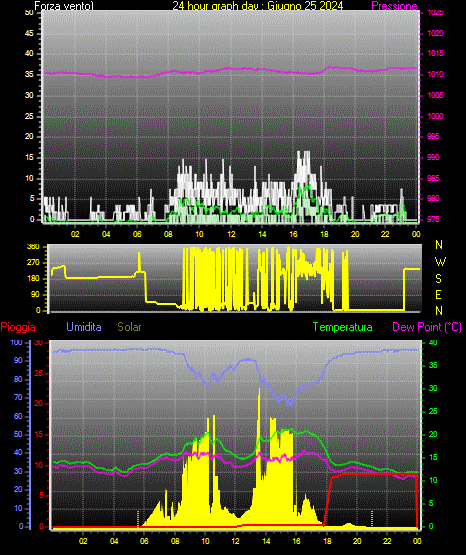Click the Umidita legend label
466x555 pixels.
84,327
